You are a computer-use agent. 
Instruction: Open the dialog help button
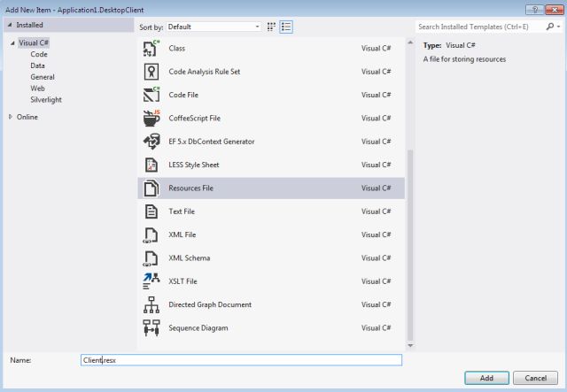tap(535, 10)
